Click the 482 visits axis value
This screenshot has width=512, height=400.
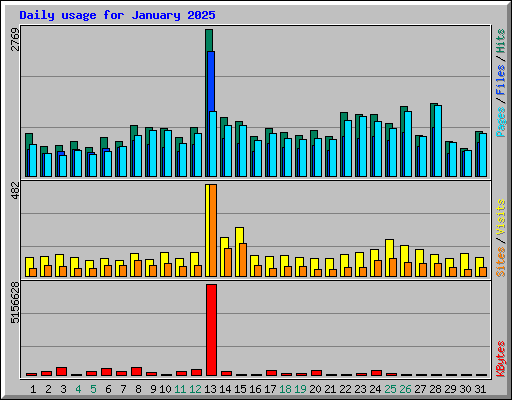click(15, 191)
